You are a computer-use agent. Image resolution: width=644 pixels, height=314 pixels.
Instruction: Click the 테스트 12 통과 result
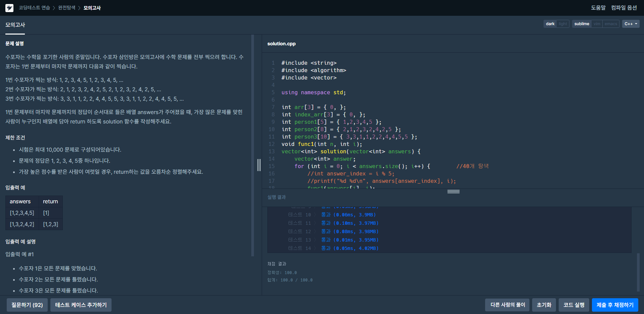click(x=350, y=231)
